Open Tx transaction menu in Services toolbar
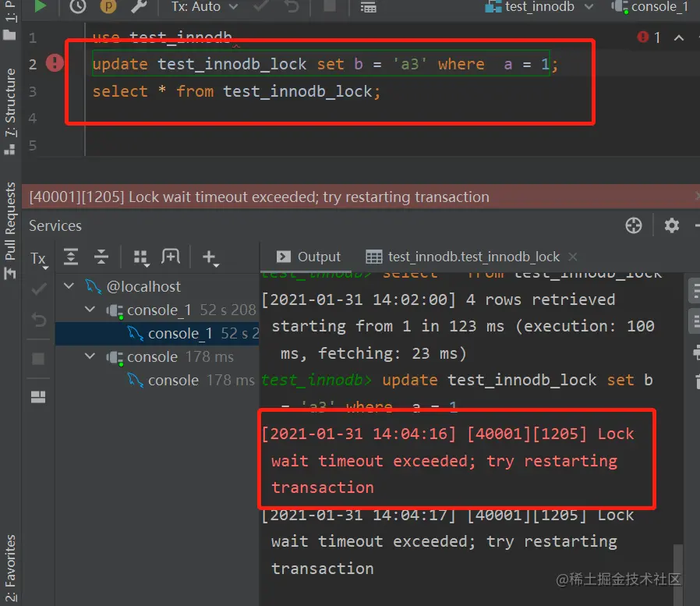700x606 pixels. pos(39,259)
